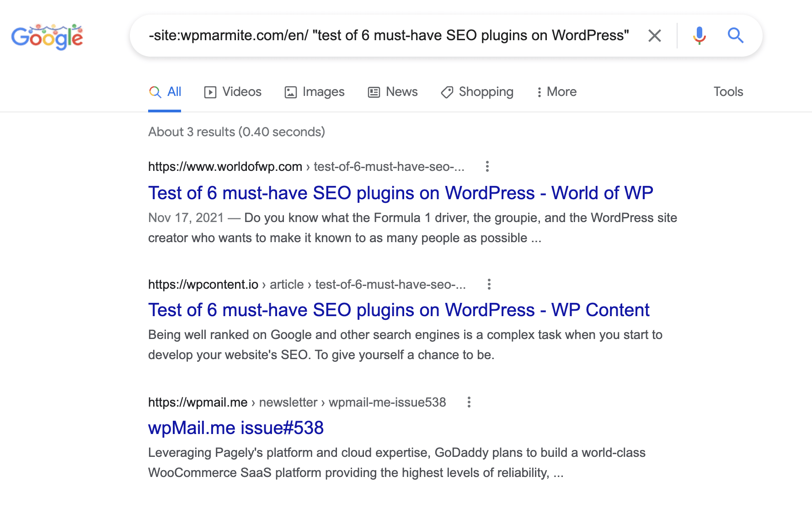Viewport: 812px width, 519px height.
Task: Click the worldofwp.com breadcrumb URL
Action: point(224,167)
